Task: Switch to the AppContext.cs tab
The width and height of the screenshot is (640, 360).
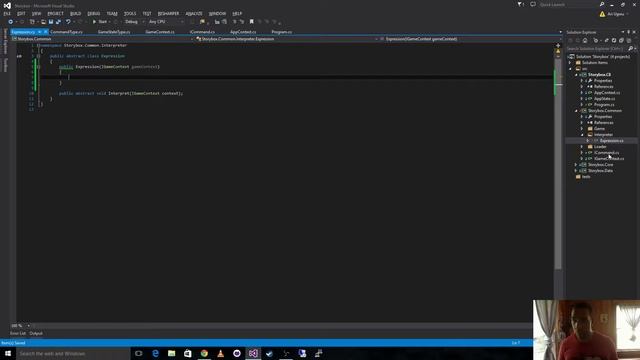Action: tap(243, 32)
